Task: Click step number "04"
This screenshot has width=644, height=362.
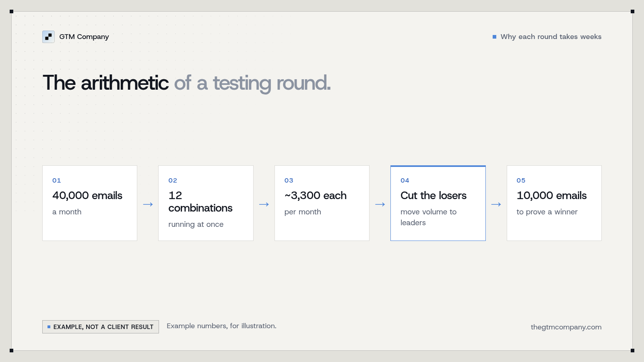Action: click(405, 180)
